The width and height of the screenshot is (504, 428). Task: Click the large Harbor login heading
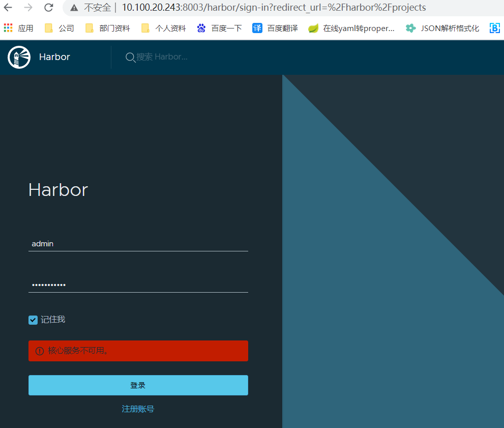pos(58,190)
